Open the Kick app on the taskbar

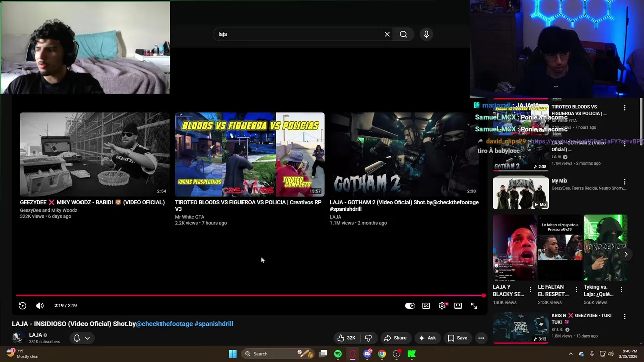412,354
